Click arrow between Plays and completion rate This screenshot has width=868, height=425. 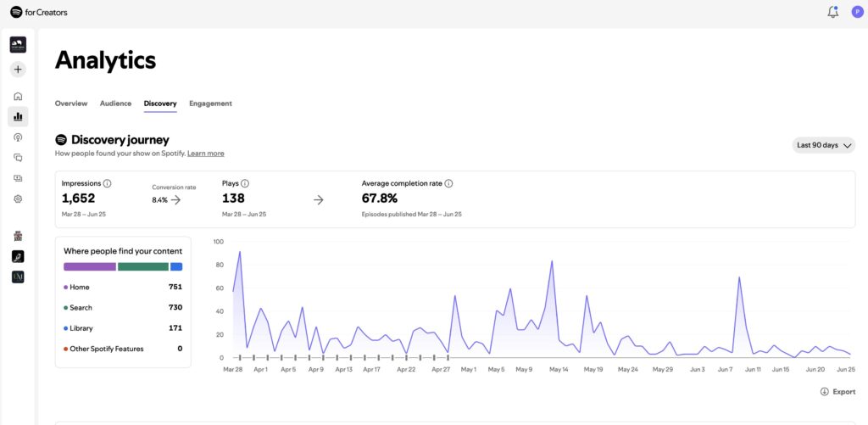pyautogui.click(x=319, y=200)
